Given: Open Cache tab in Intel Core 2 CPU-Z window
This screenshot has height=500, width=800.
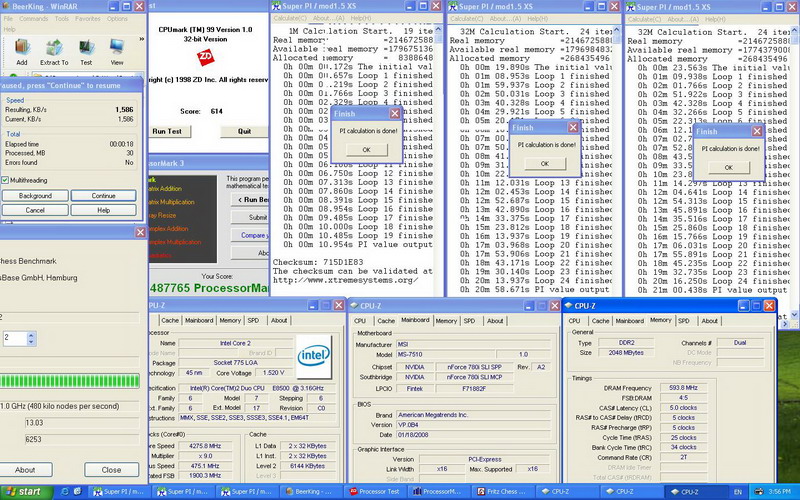Looking at the screenshot, I should click(170, 320).
